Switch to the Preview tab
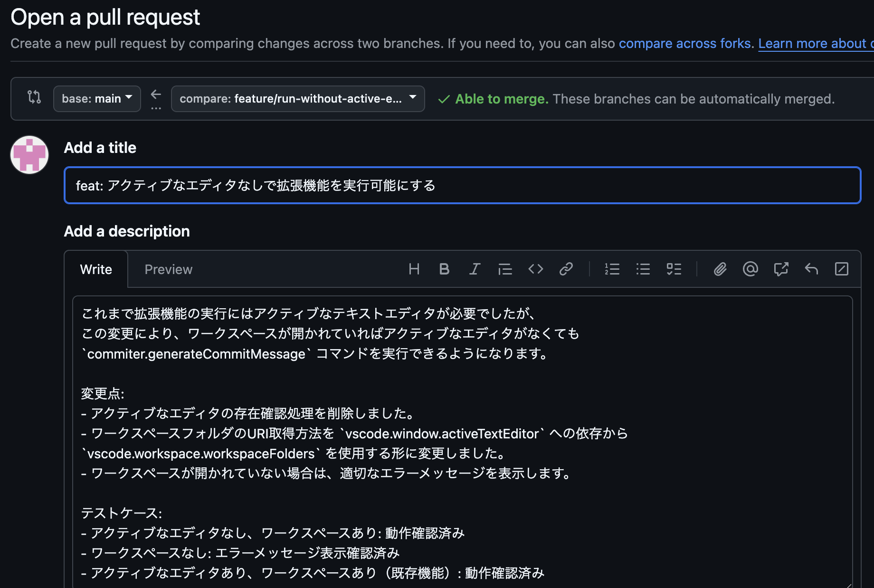 click(168, 269)
